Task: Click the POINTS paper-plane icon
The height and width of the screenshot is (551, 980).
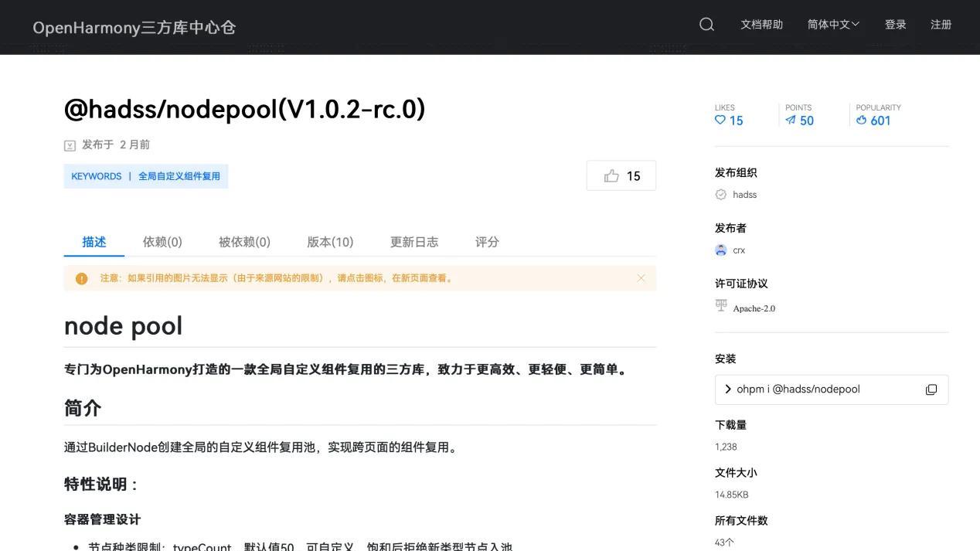Action: click(791, 121)
